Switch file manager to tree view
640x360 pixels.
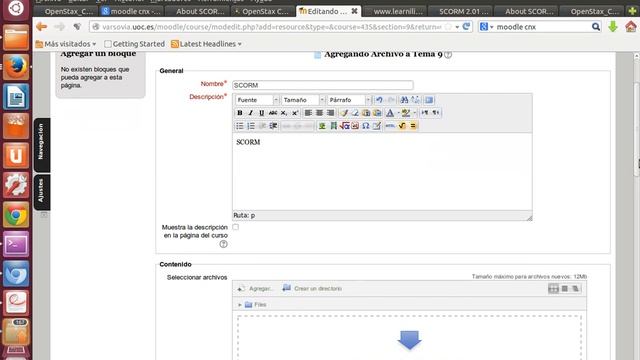pos(576,289)
